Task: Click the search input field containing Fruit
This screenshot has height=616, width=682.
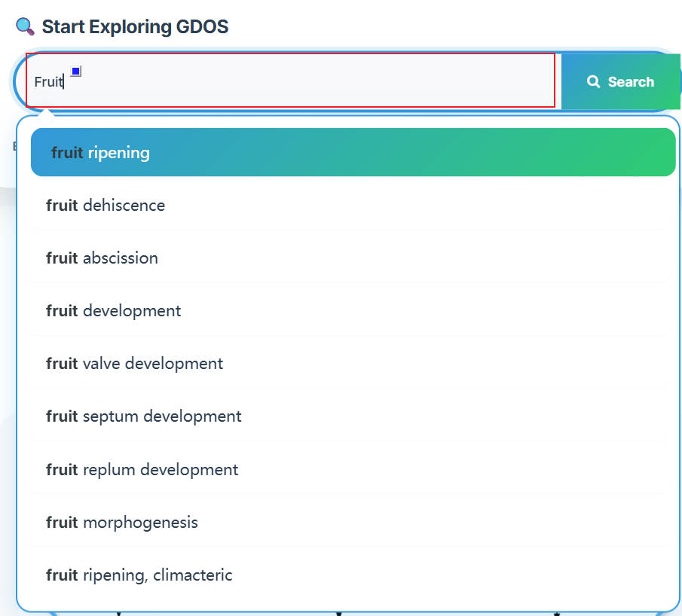Action: (290, 81)
